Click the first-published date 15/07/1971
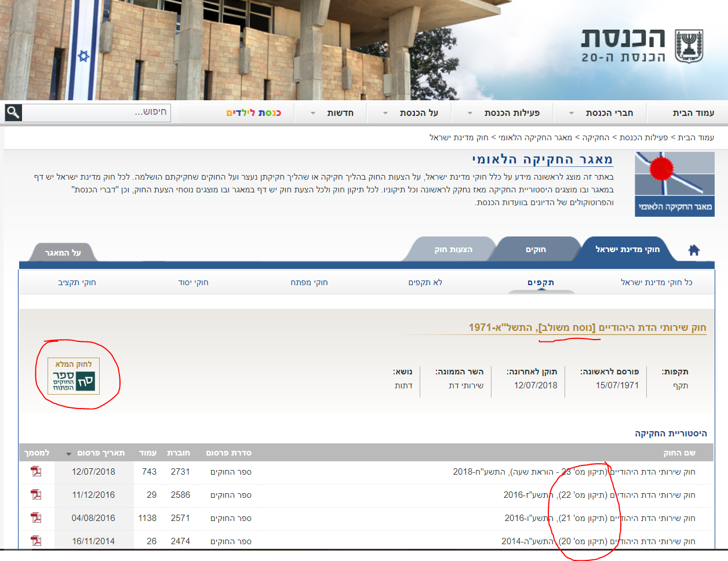 (617, 385)
